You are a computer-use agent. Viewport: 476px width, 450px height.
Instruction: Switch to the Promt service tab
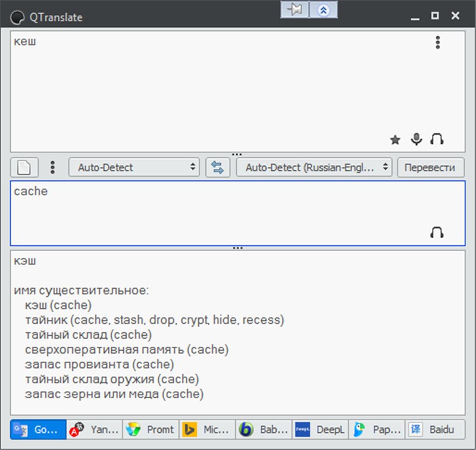pos(151,429)
